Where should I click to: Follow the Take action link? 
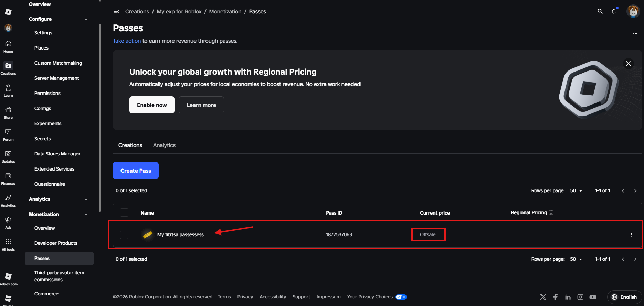127,41
